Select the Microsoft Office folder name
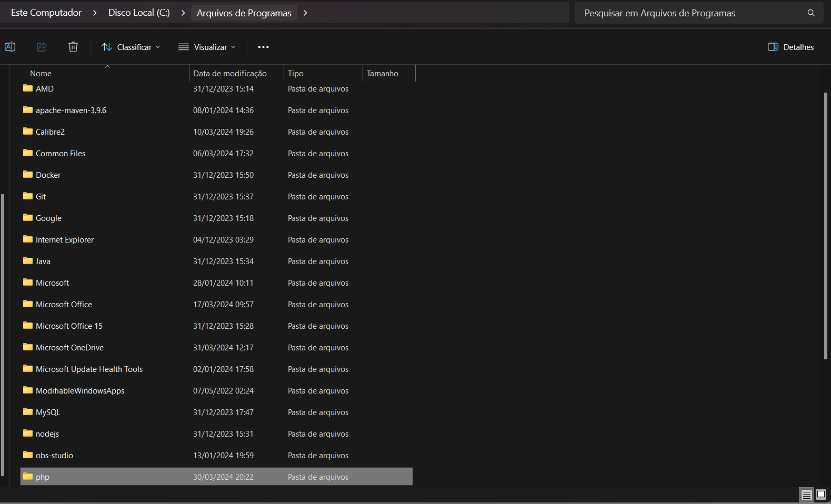The image size is (831, 504). pos(64,304)
